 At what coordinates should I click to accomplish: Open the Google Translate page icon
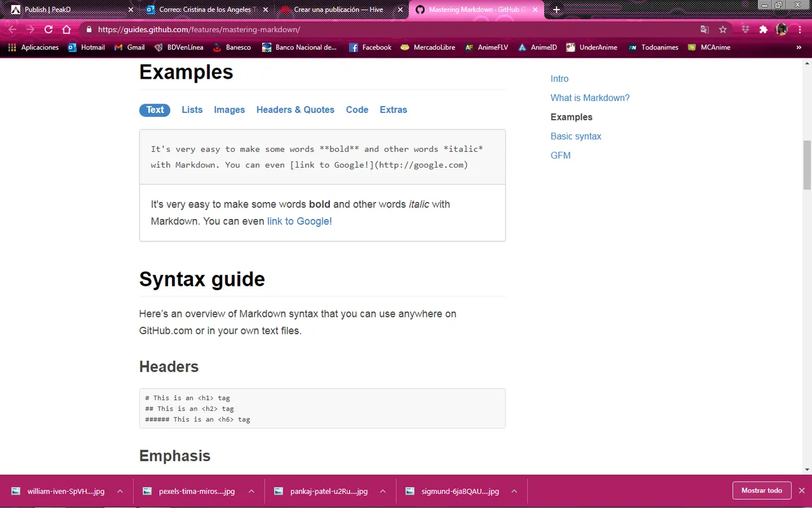point(704,29)
